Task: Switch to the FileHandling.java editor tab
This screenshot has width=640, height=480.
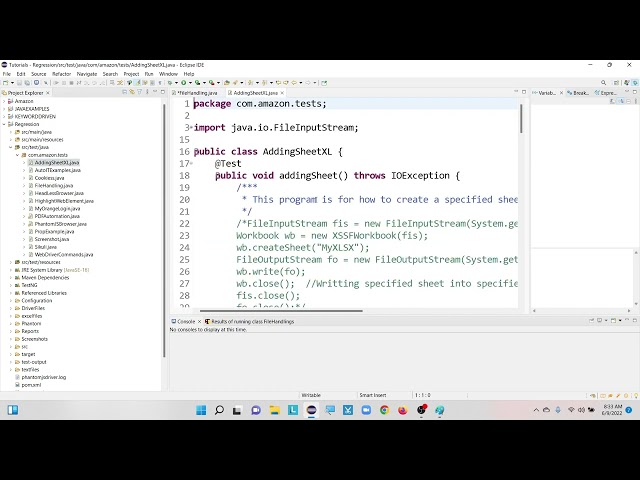Action: coord(198,93)
